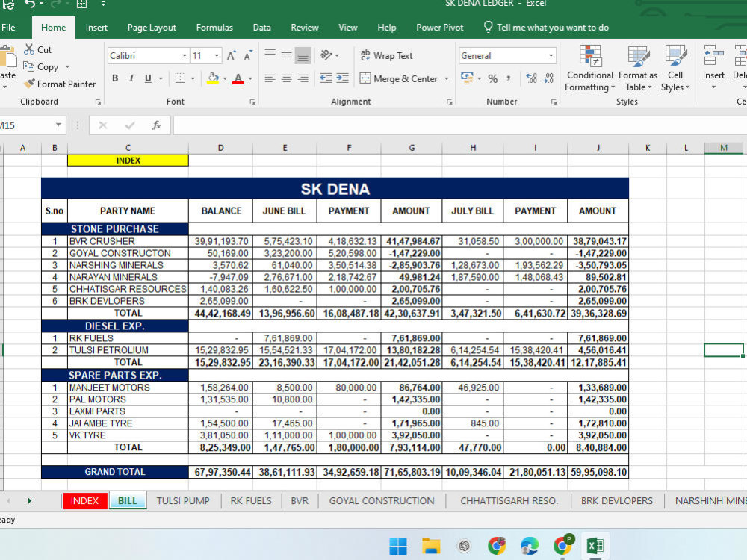Toggle Underline formatting

[x=148, y=78]
